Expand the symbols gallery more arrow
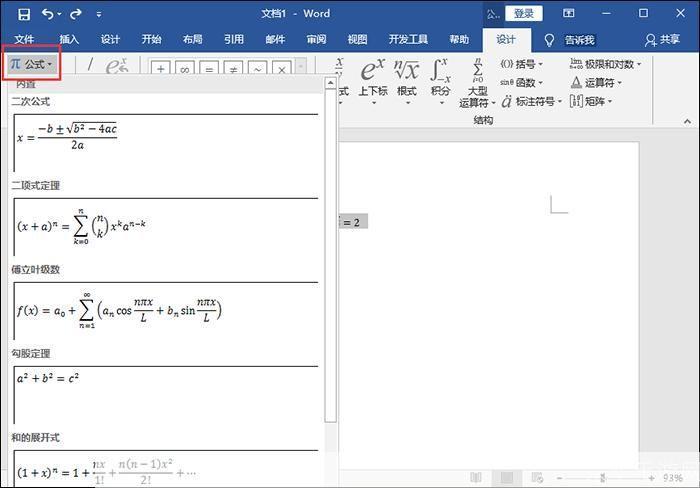The height and width of the screenshot is (488, 700). point(301,67)
